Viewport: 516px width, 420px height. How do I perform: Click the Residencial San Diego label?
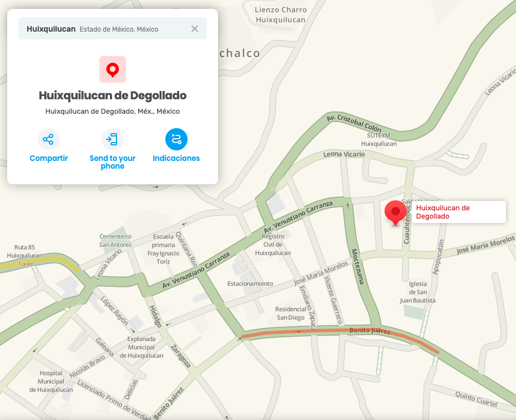(291, 313)
